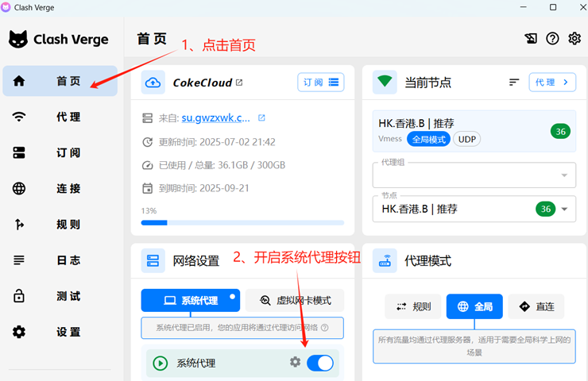Select the 系统代理 tab
This screenshot has width=588, height=381.
click(x=191, y=301)
